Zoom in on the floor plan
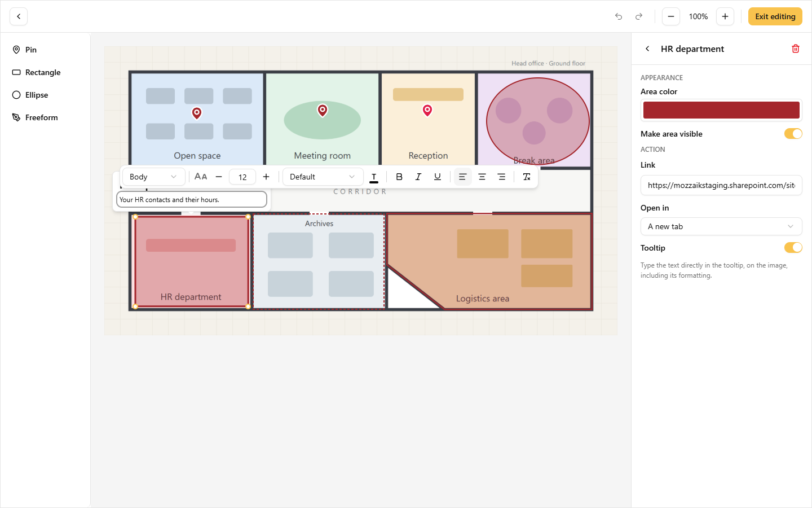812x508 pixels. pos(725,16)
